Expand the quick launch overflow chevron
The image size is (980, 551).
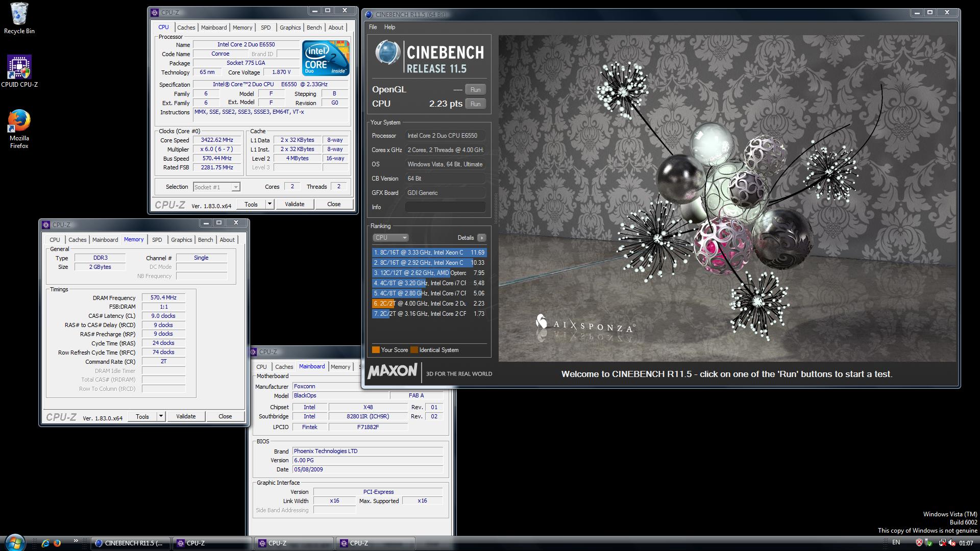pos(76,541)
